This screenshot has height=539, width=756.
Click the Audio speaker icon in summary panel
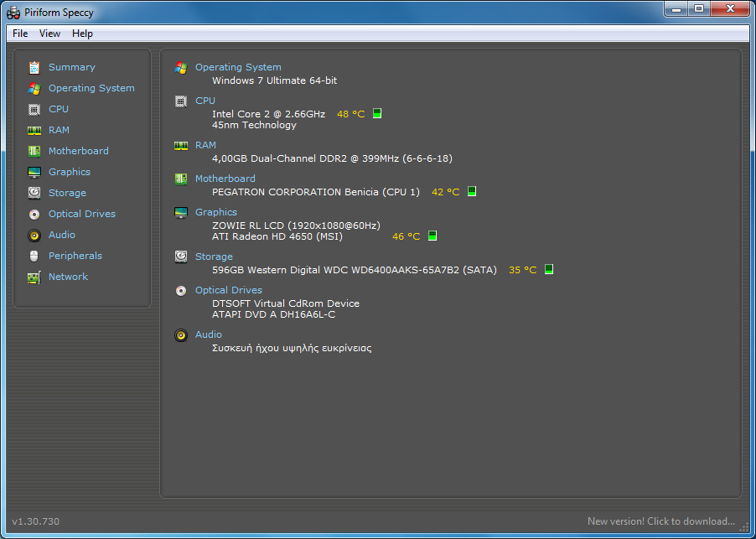click(x=181, y=335)
